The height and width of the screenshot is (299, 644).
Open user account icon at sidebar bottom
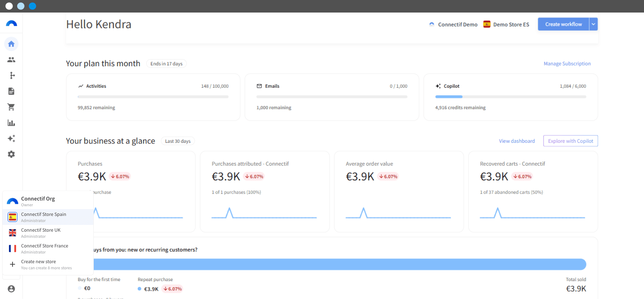coord(11,289)
